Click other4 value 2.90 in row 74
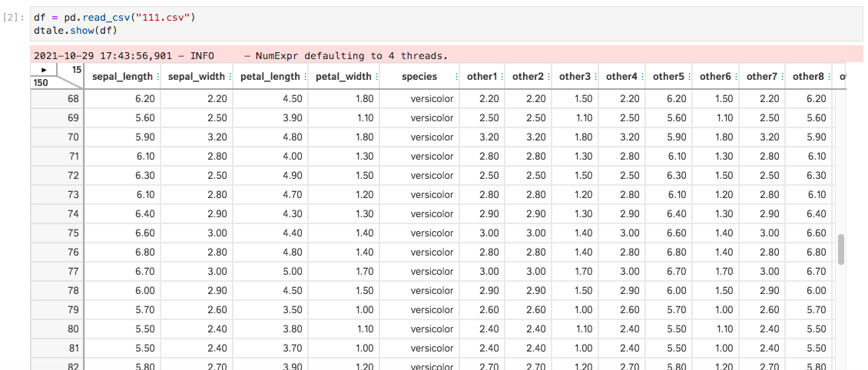 click(x=630, y=214)
